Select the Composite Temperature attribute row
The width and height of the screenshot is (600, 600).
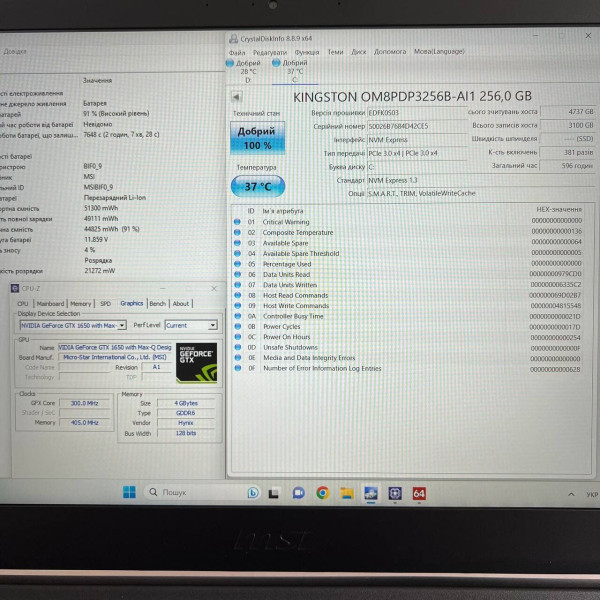coord(407,232)
